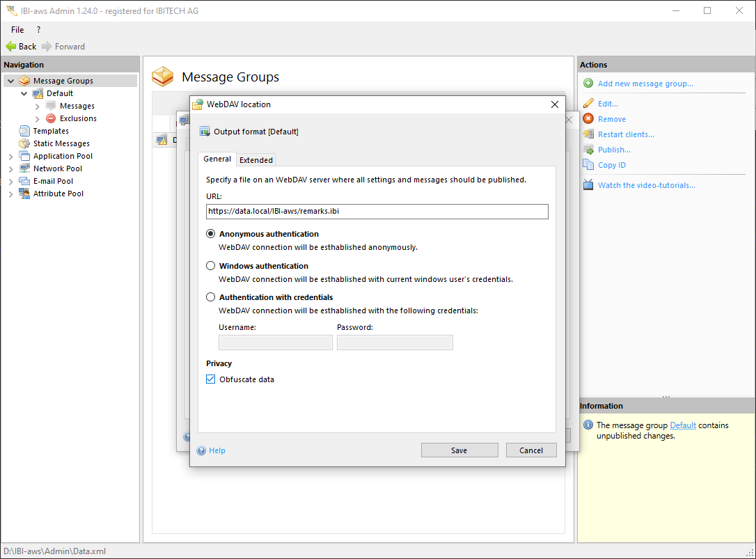This screenshot has width=756, height=559.
Task: Uncheck the Obfuscate data checkbox
Action: pos(211,379)
